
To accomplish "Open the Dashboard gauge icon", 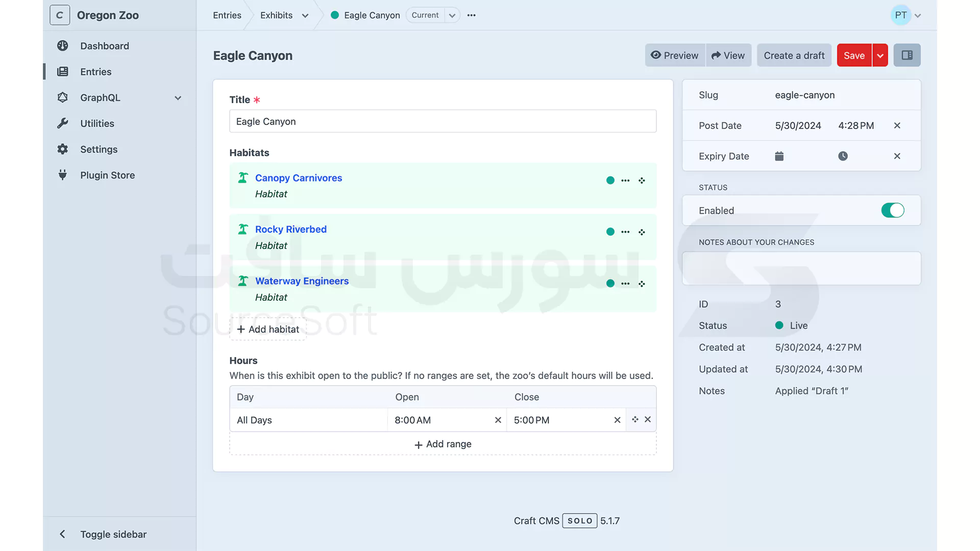I will (63, 46).
